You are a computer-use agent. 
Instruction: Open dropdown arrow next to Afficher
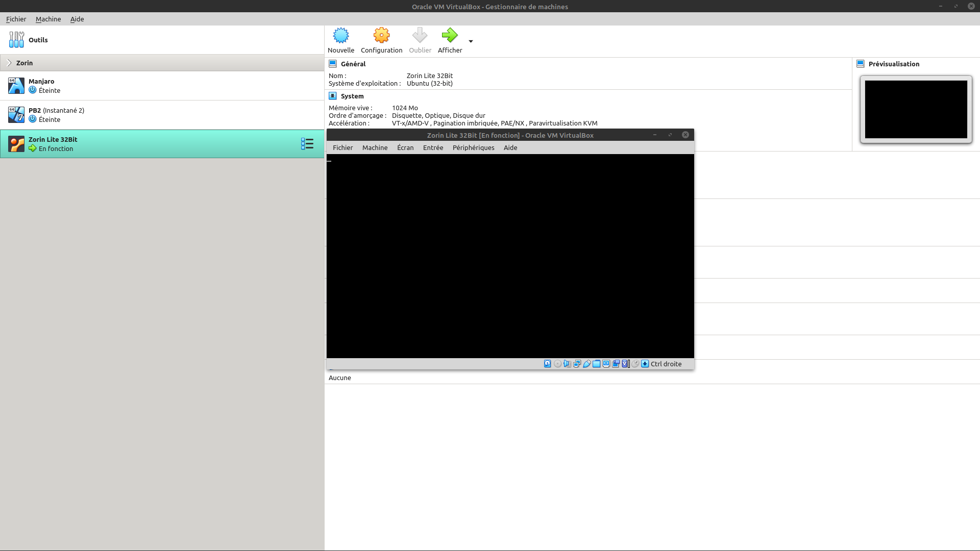tap(471, 41)
